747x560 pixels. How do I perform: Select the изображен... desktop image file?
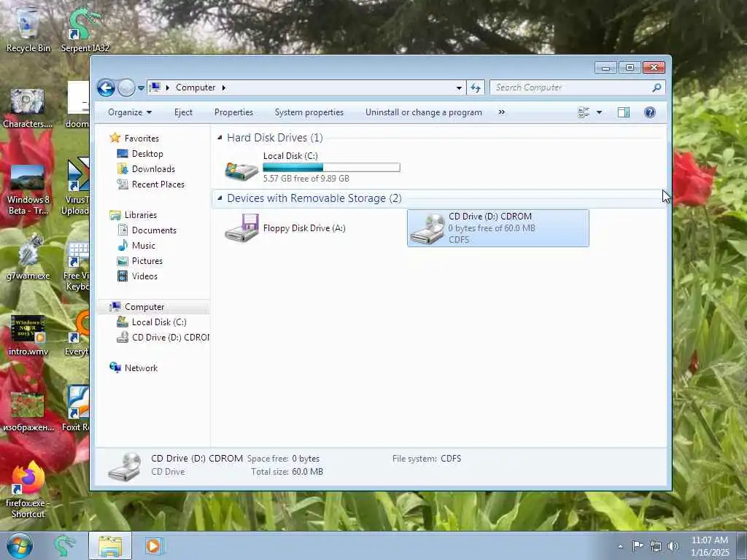point(28,413)
